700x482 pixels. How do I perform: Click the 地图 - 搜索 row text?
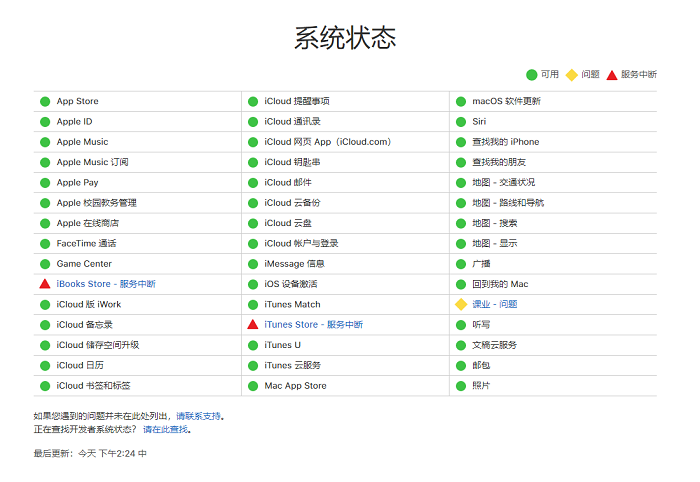pyautogui.click(x=495, y=223)
